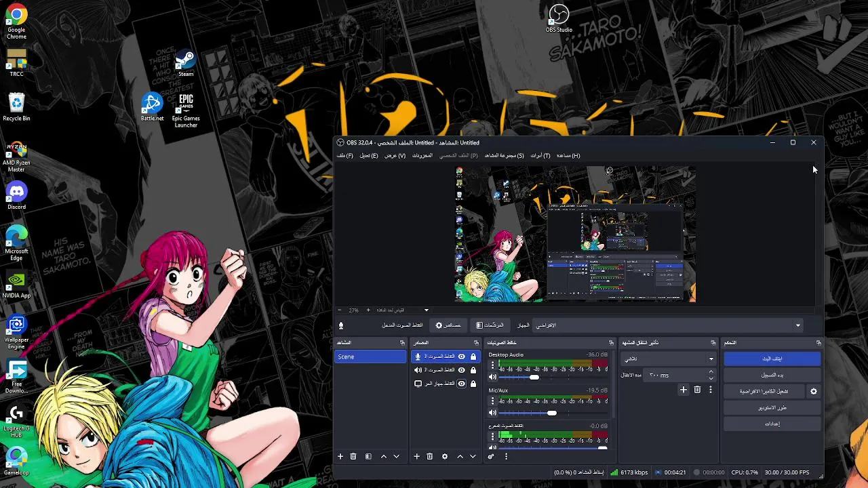Move scene up with Scenes panel arrow
The width and height of the screenshot is (868, 488).
384,457
